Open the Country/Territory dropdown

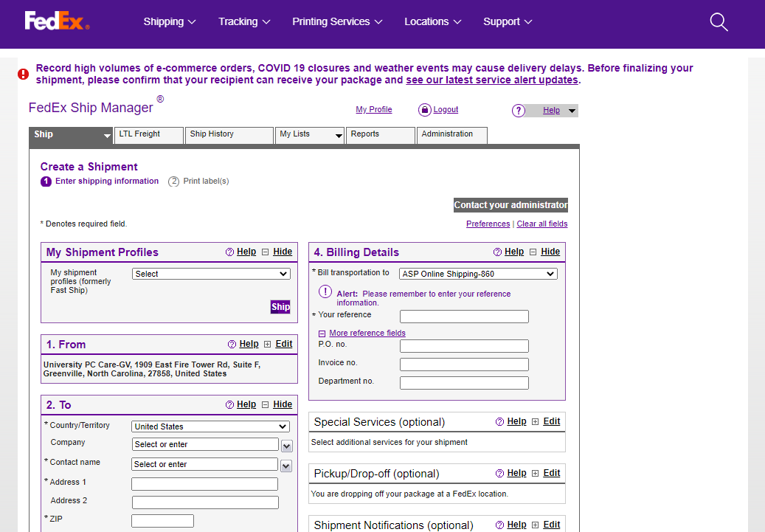point(210,426)
